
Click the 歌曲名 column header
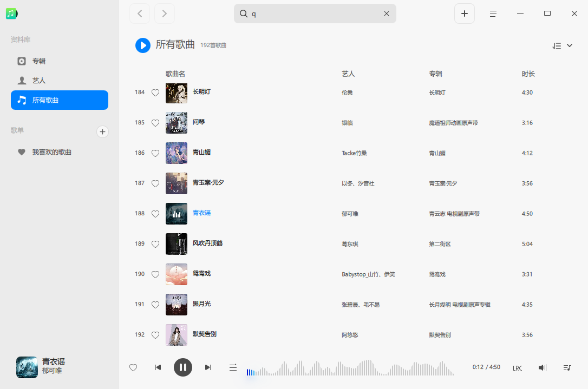click(x=175, y=74)
